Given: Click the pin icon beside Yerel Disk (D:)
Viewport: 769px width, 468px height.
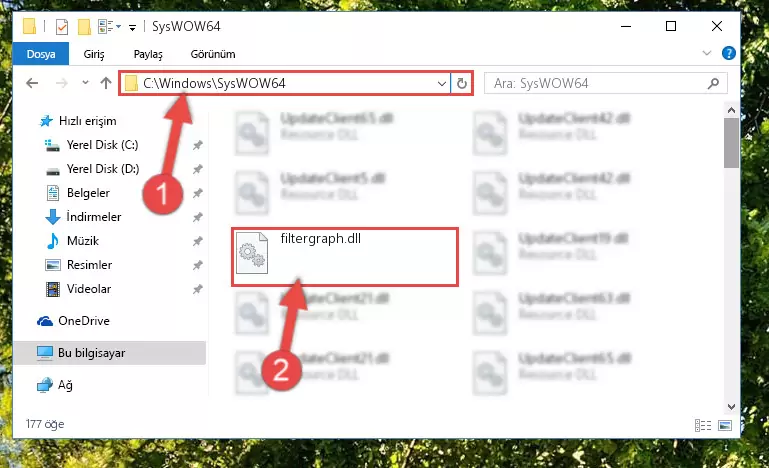Looking at the screenshot, I should tap(198, 169).
